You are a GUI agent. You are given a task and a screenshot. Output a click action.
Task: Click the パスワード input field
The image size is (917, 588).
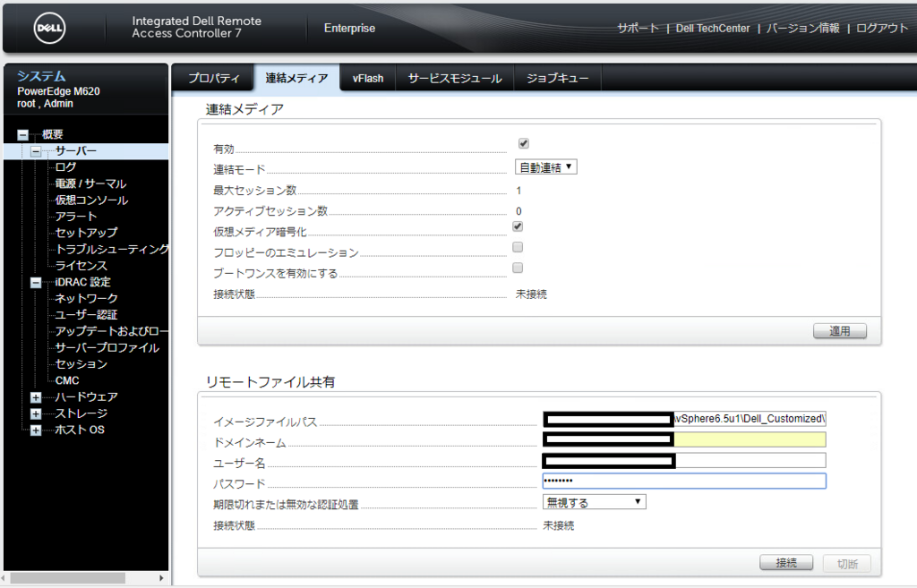click(x=684, y=481)
